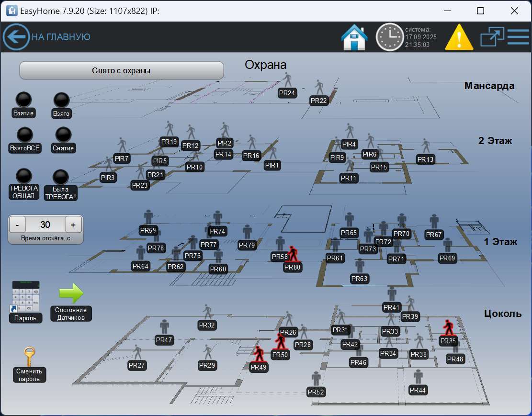Click the countdown time value field 30
The height and width of the screenshot is (416, 532).
pos(45,225)
